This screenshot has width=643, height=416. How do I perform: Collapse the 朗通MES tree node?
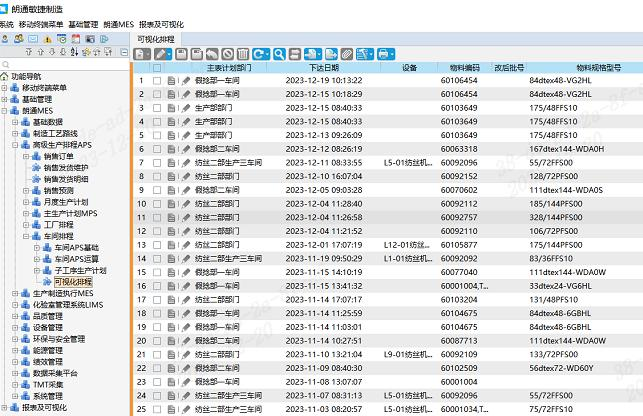click(5, 110)
